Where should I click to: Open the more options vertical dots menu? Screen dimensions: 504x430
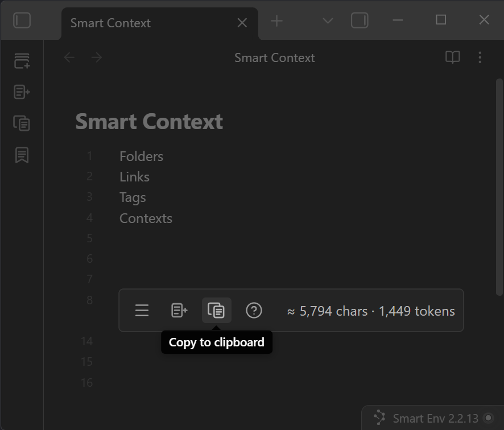pyautogui.click(x=480, y=57)
